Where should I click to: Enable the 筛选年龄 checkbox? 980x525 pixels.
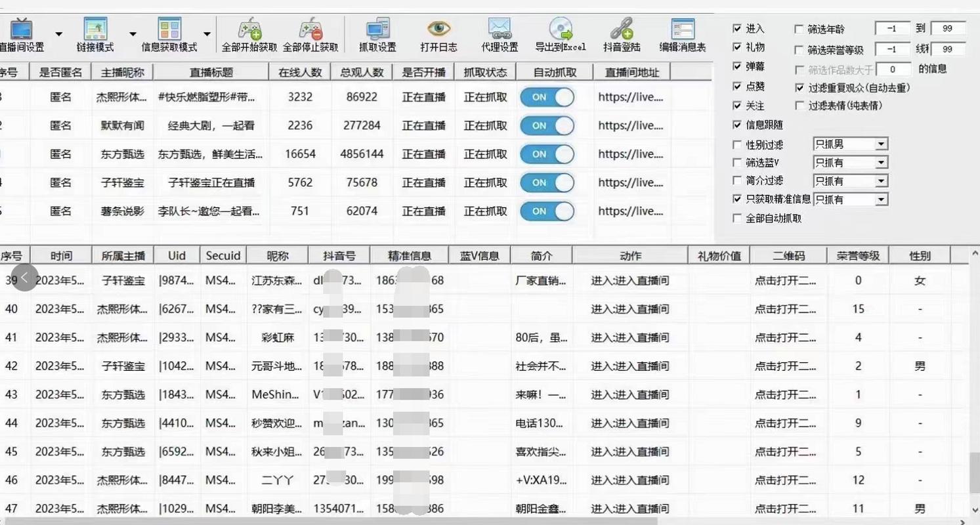click(799, 30)
